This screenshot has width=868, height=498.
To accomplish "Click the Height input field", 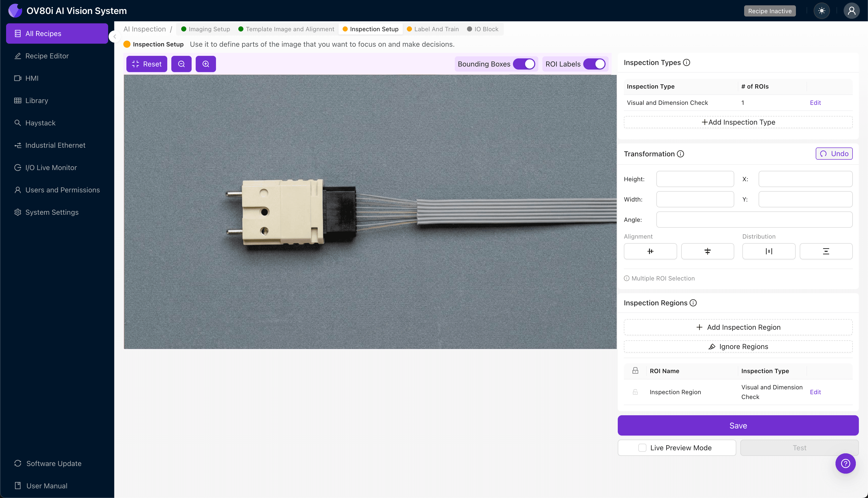I will click(695, 179).
